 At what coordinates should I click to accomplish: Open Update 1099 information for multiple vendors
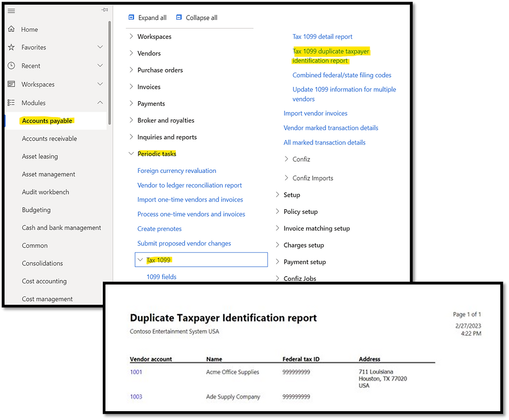point(344,94)
